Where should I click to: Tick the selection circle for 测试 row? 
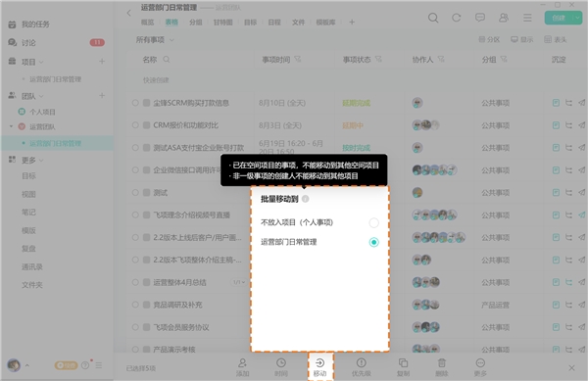point(135,193)
